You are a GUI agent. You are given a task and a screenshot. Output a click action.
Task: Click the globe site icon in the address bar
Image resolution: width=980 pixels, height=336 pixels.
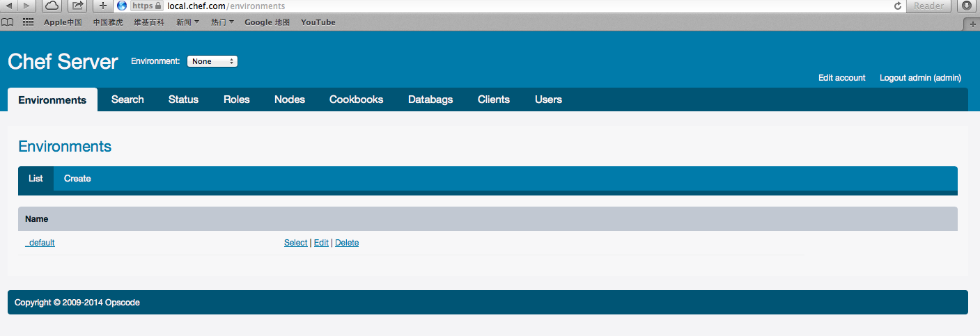click(x=122, y=6)
